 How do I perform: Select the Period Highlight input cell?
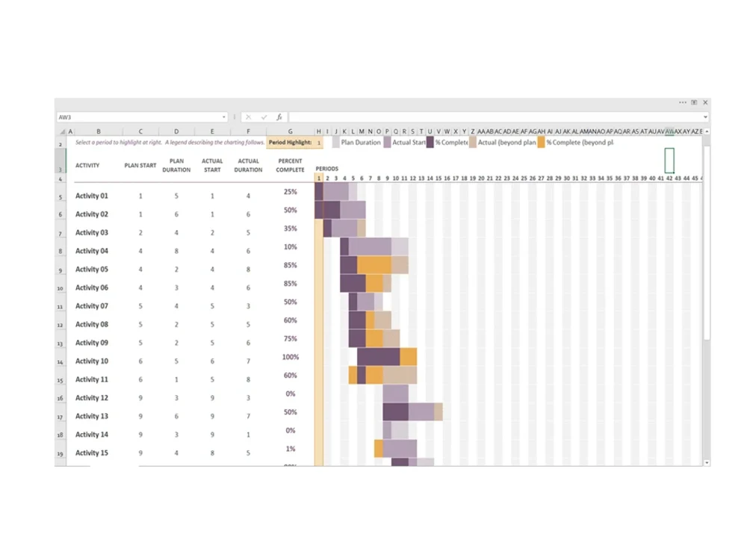pyautogui.click(x=319, y=142)
